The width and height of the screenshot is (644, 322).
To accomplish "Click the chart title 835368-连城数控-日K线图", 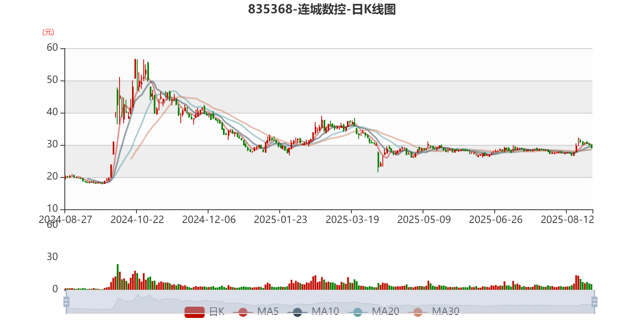I will pos(322,9).
